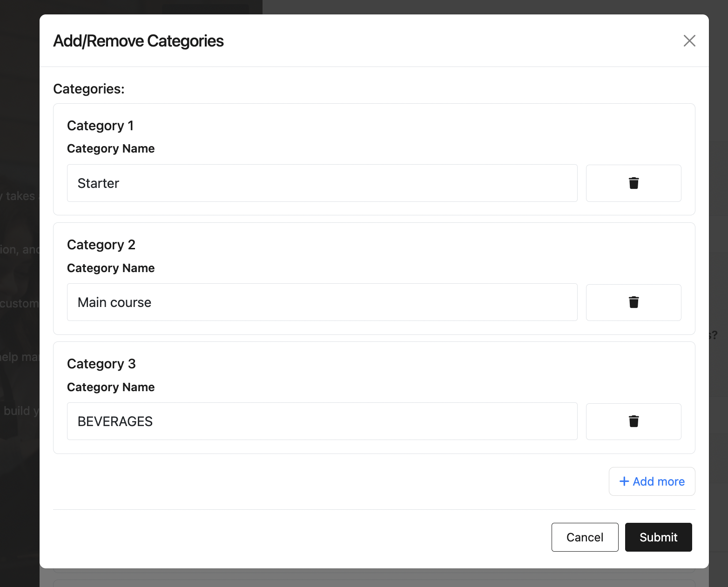
Task: Click the Category 1 heading
Action: tap(101, 126)
